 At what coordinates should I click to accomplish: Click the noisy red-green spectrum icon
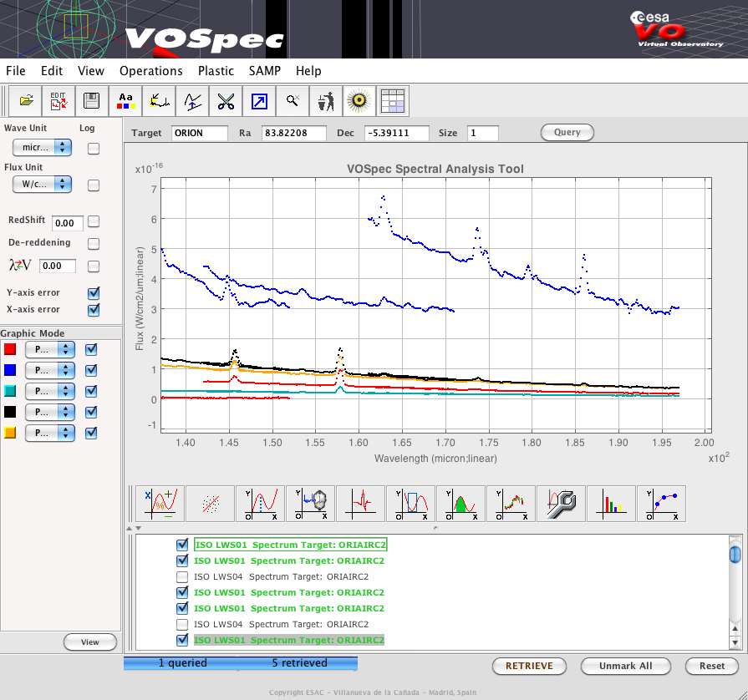(x=511, y=504)
